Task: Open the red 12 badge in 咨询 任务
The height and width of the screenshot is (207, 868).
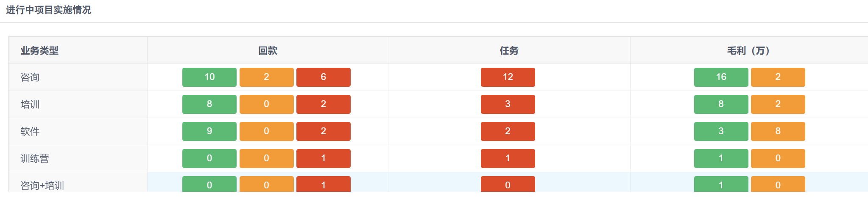Action: [508, 77]
